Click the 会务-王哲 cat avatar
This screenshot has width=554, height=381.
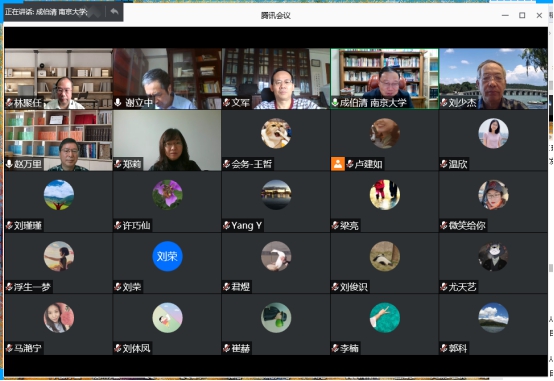(276, 134)
